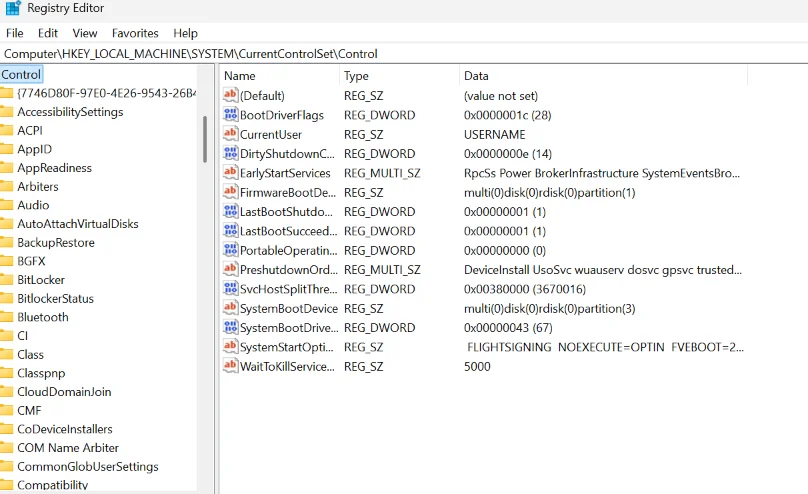Image resolution: width=808 pixels, height=494 pixels.
Task: Click the 5000 data value
Action: point(477,366)
